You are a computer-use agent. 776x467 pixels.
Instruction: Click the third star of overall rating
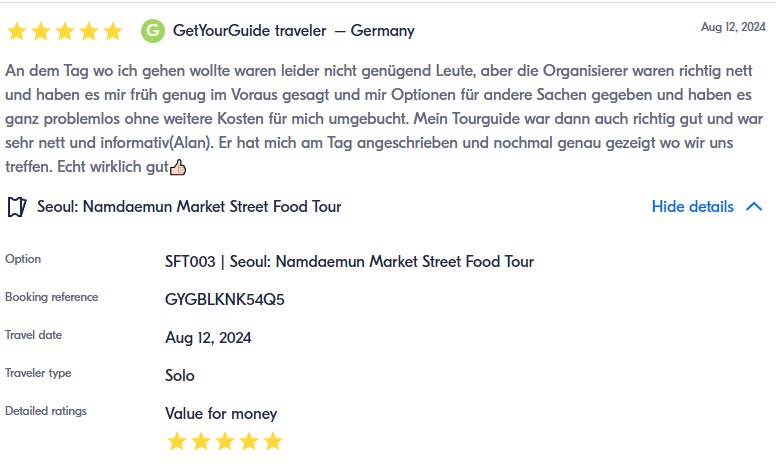tap(65, 31)
